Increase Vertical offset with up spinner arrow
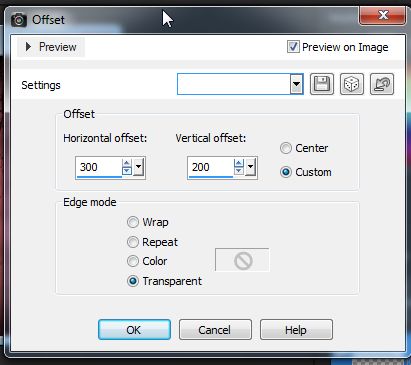The height and width of the screenshot is (365, 411). tap(239, 163)
